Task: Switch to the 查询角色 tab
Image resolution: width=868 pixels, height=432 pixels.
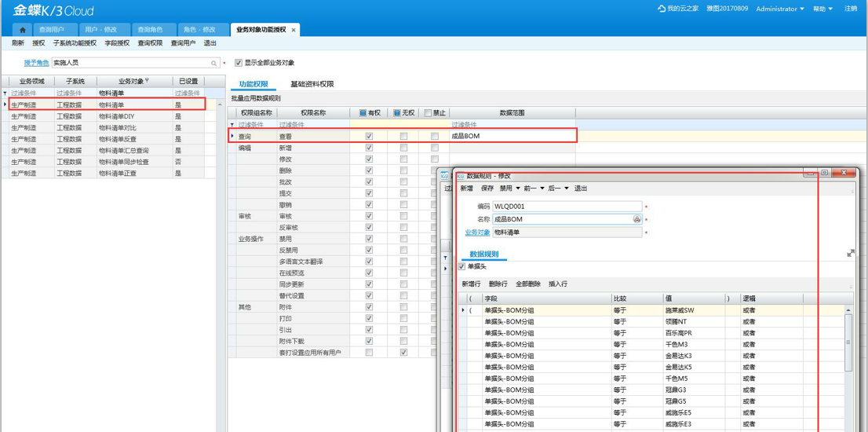Action: (151, 30)
